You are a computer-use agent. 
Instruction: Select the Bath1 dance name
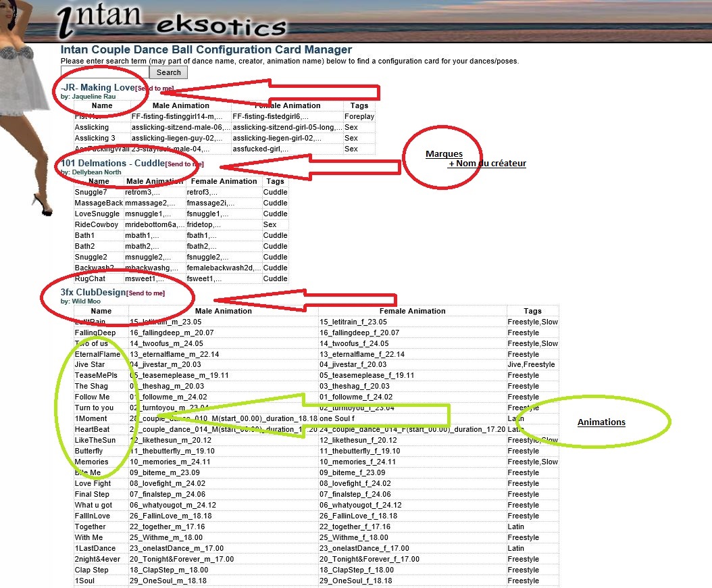coord(84,235)
